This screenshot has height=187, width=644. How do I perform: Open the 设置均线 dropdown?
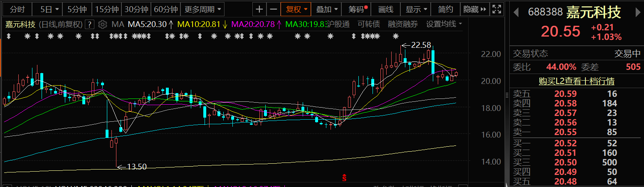tap(444, 25)
